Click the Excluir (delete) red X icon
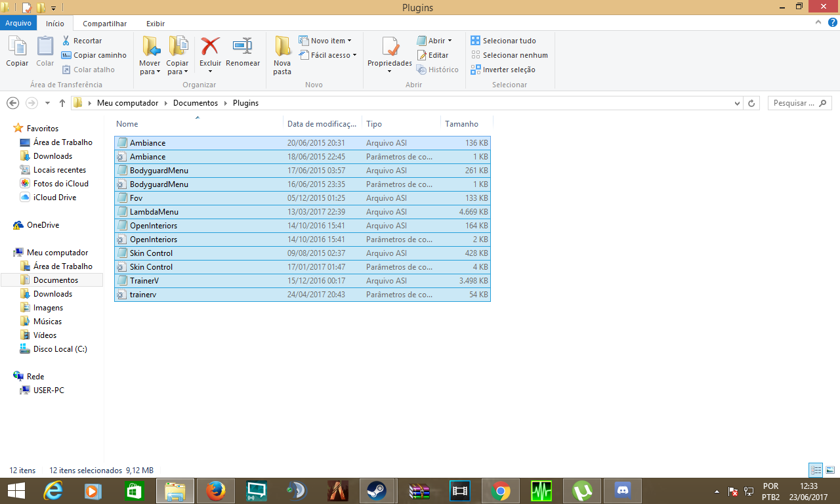 [210, 47]
